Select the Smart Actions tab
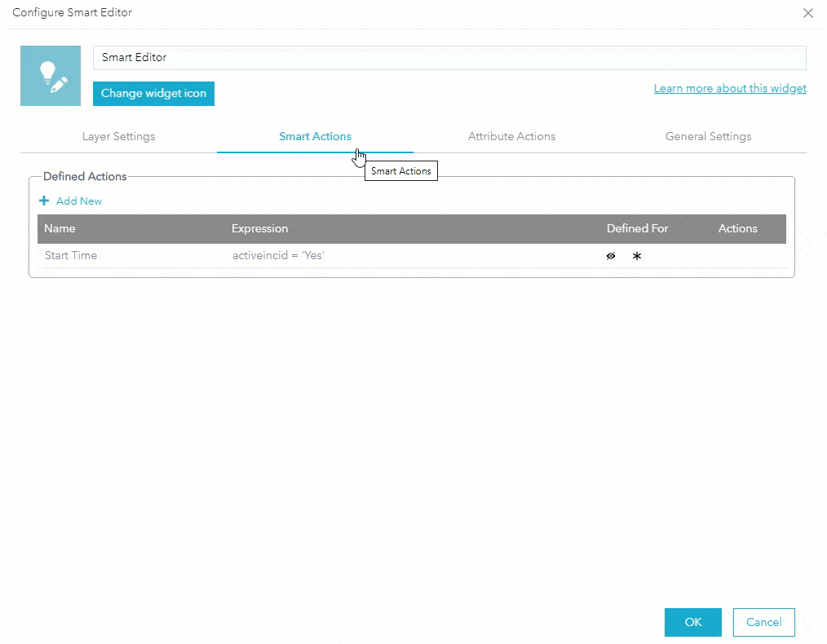 (315, 136)
